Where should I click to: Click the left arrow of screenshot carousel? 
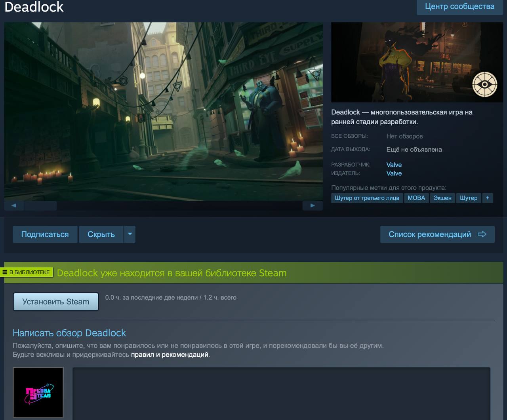click(14, 205)
